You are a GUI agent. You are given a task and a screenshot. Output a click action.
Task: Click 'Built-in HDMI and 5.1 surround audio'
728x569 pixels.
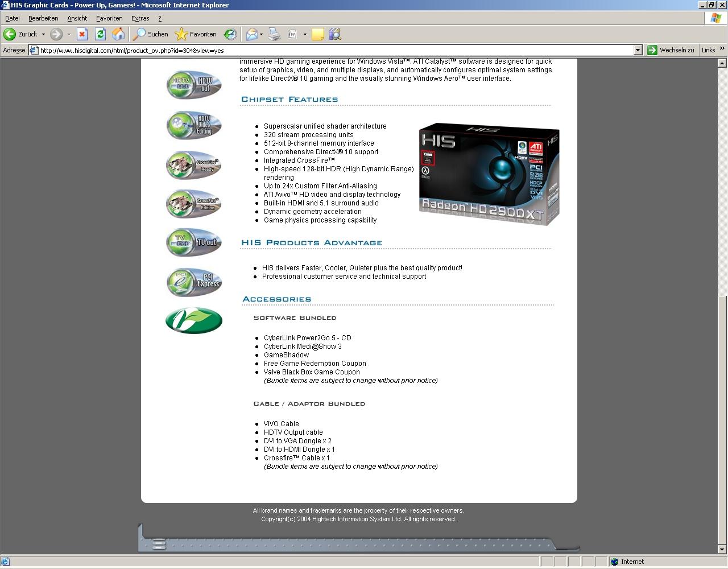pos(321,203)
